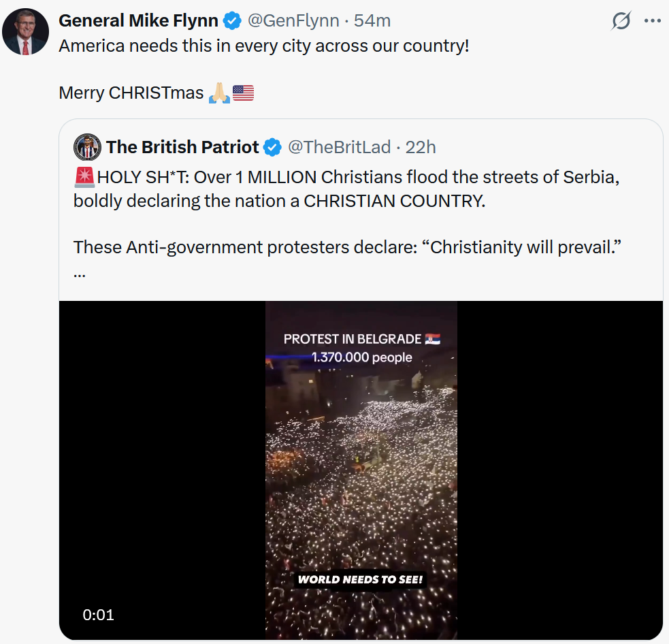Click the praying hands emoji

pos(219,93)
